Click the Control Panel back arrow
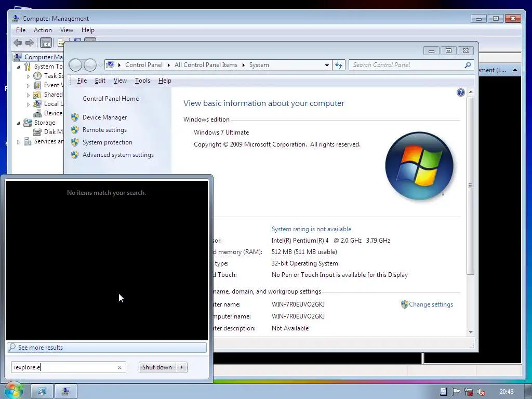Screen dimensions: 532x399 coord(75,65)
